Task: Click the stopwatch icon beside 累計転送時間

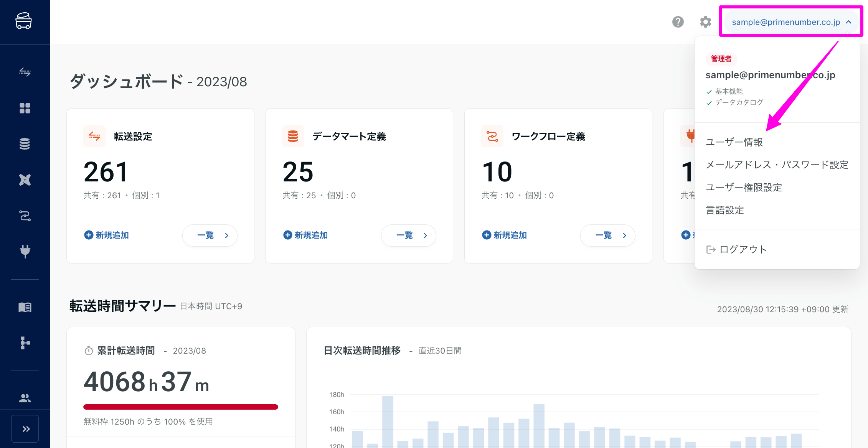Action: coord(89,351)
